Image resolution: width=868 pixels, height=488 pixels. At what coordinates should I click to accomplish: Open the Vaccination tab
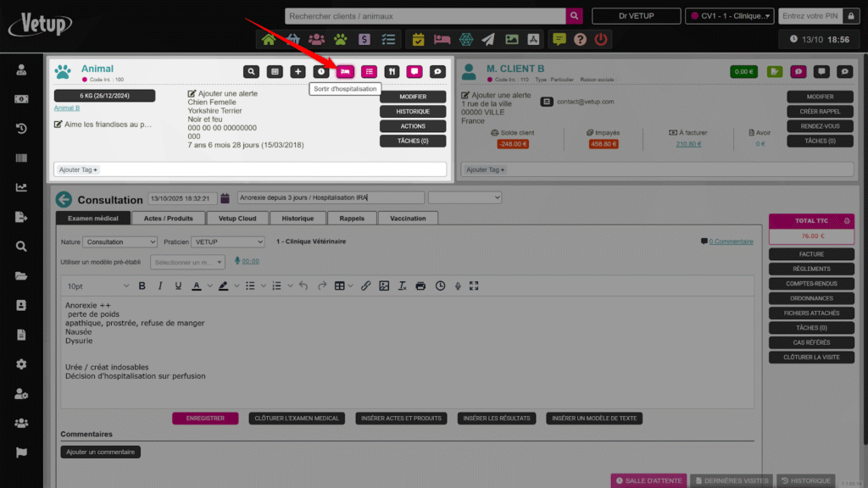409,218
